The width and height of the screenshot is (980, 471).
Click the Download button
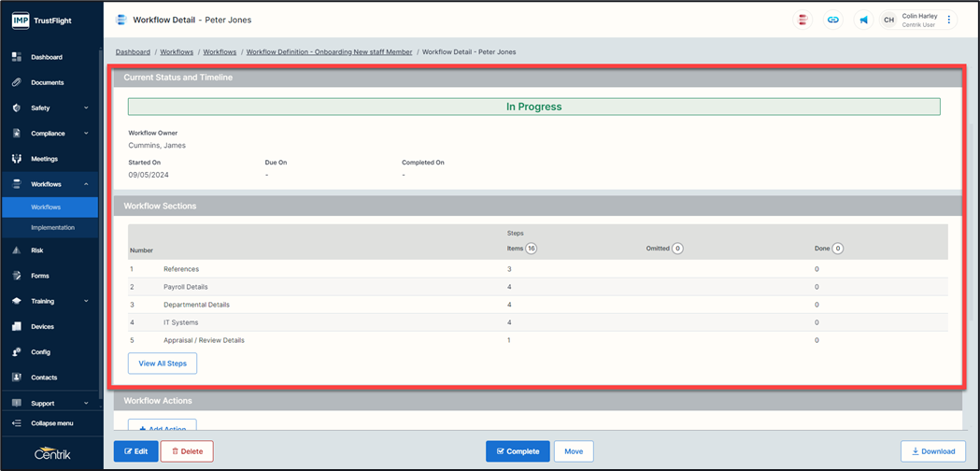pos(932,451)
